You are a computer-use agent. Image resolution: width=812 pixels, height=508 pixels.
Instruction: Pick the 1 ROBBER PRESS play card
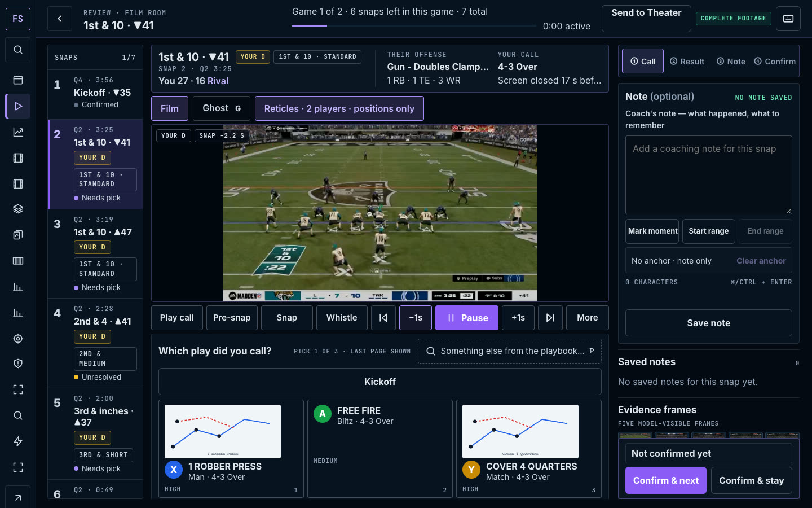[x=231, y=449]
